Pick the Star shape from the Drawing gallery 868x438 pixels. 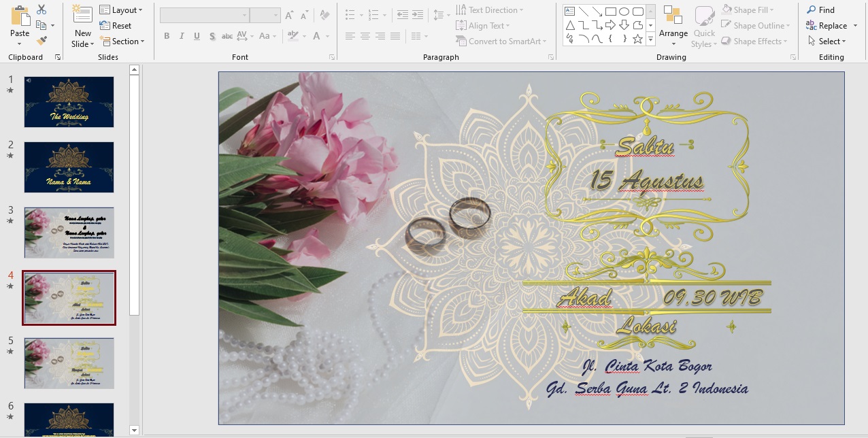[637, 39]
